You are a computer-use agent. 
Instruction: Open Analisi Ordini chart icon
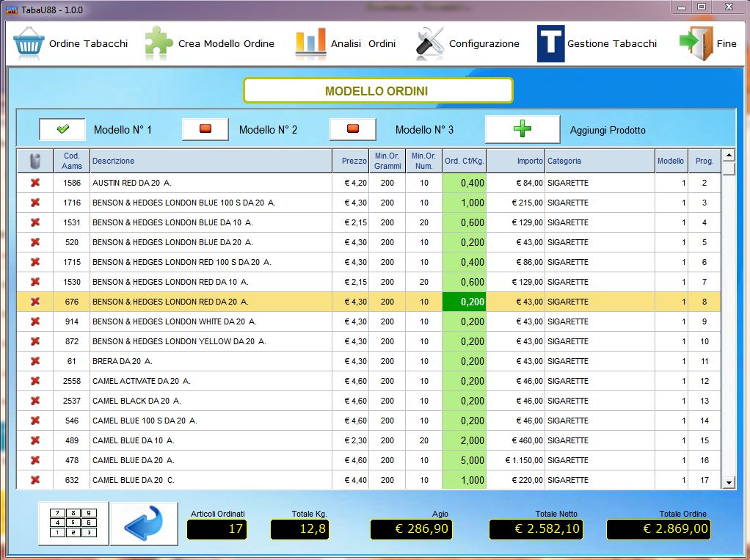[310, 43]
